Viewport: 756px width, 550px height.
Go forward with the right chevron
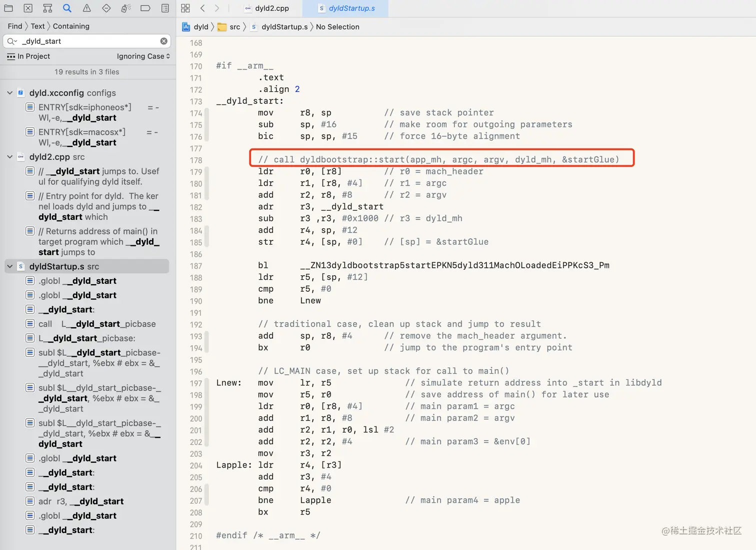click(216, 8)
